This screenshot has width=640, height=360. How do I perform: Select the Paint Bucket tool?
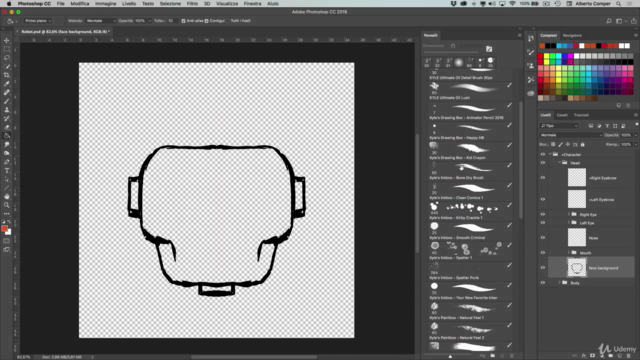[7, 136]
